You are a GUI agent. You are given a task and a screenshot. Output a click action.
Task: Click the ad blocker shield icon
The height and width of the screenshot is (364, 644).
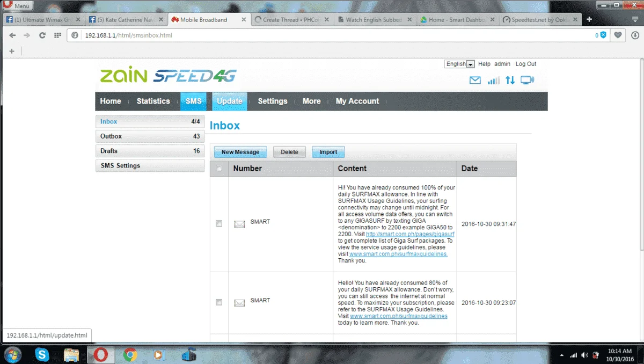[603, 35]
